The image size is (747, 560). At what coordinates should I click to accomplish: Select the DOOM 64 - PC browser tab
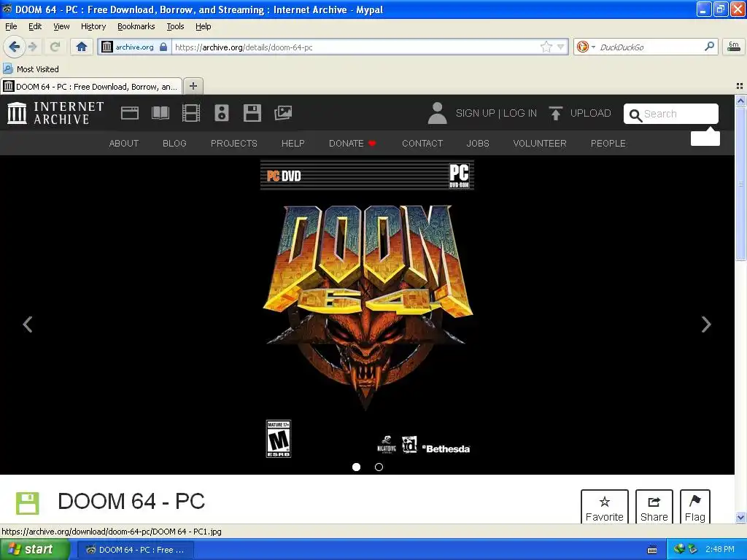click(x=91, y=86)
